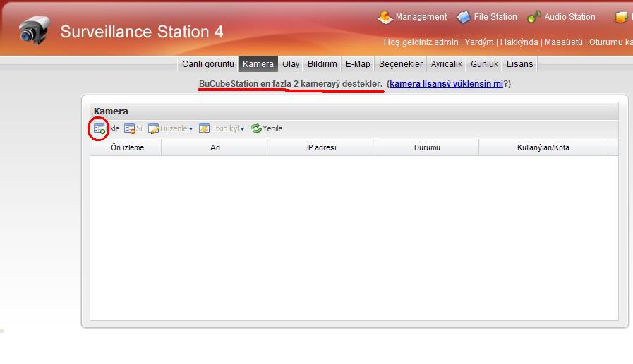Open the Lisans tab
Image resolution: width=633 pixels, height=364 pixels.
(520, 64)
